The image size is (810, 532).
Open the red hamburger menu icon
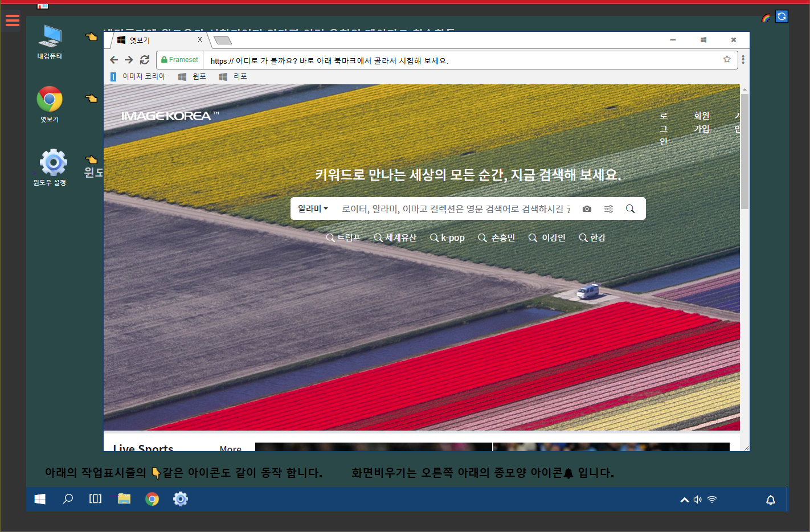tap(13, 21)
